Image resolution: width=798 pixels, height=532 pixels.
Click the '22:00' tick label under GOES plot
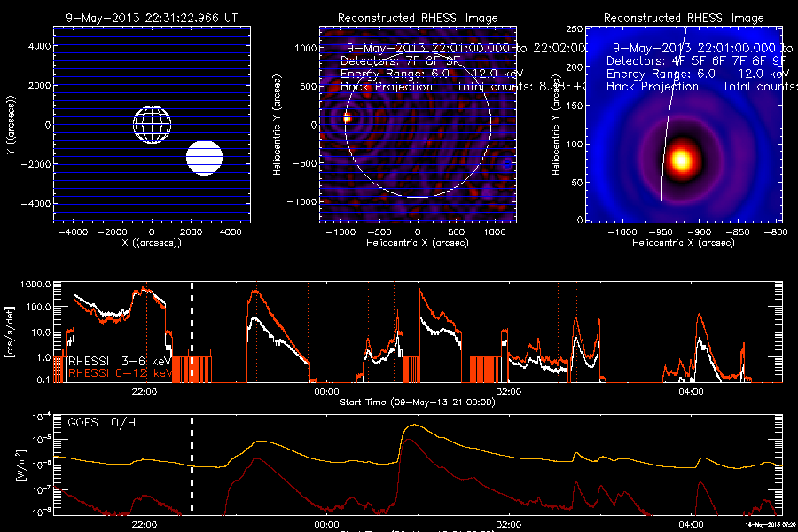[144, 524]
